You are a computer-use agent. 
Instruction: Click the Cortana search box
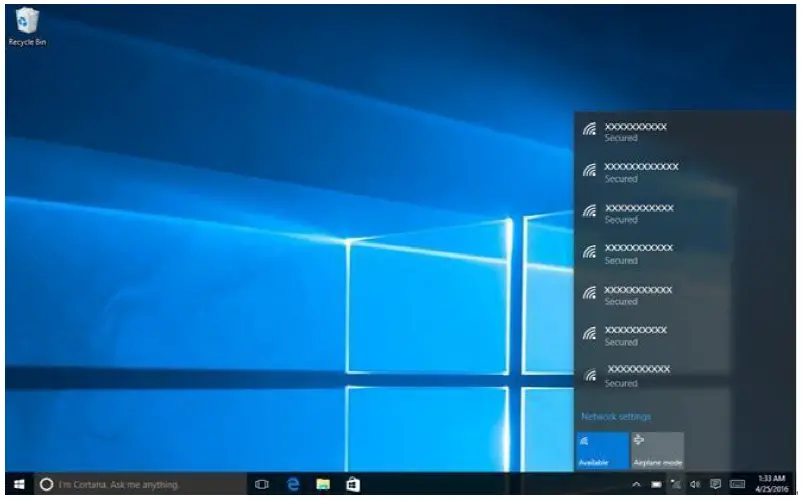[x=140, y=484]
